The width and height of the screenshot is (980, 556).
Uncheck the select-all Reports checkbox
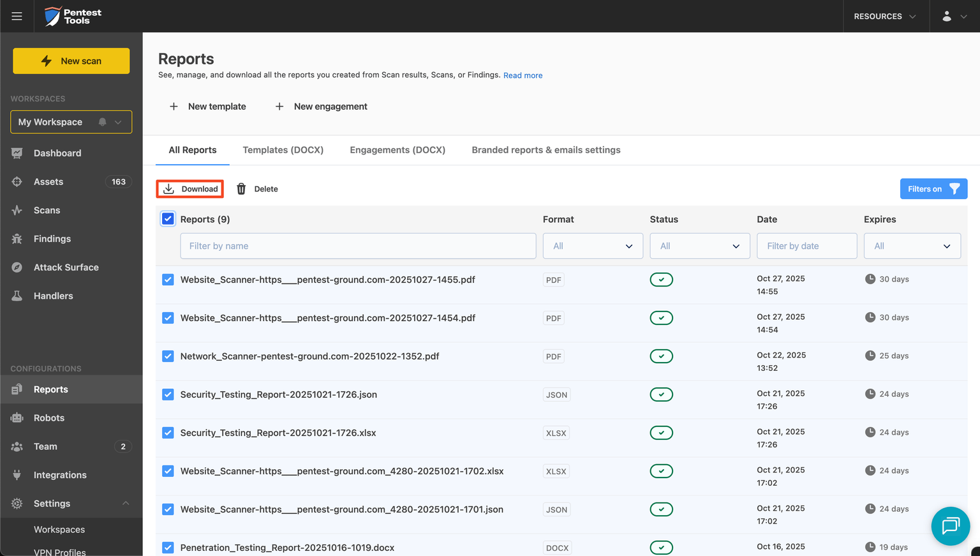pyautogui.click(x=167, y=218)
